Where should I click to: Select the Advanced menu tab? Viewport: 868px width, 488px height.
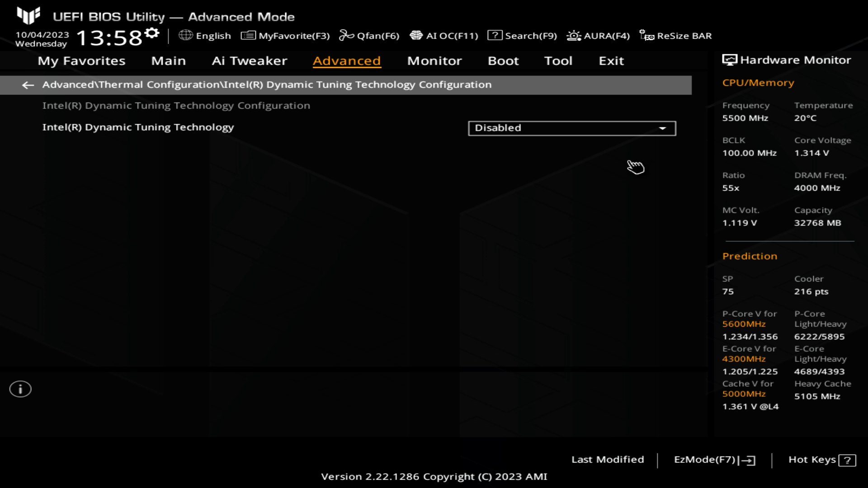coord(346,60)
